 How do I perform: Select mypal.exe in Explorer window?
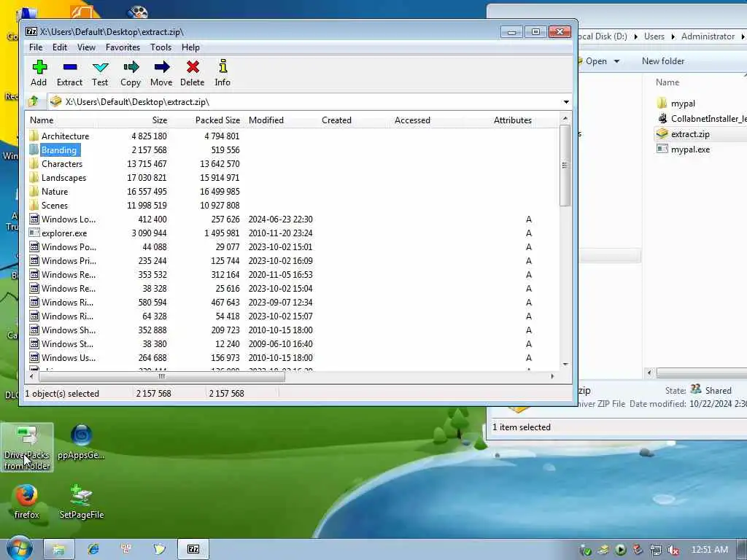(x=683, y=149)
